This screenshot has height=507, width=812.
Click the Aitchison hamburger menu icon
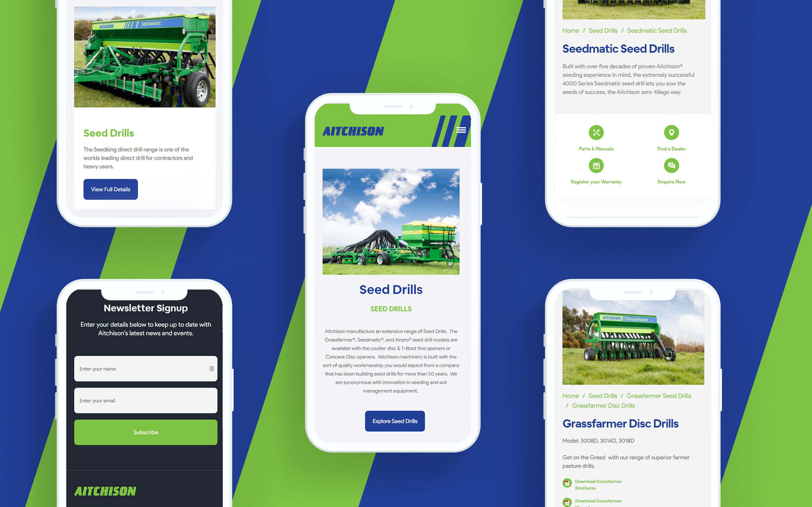[x=462, y=130]
